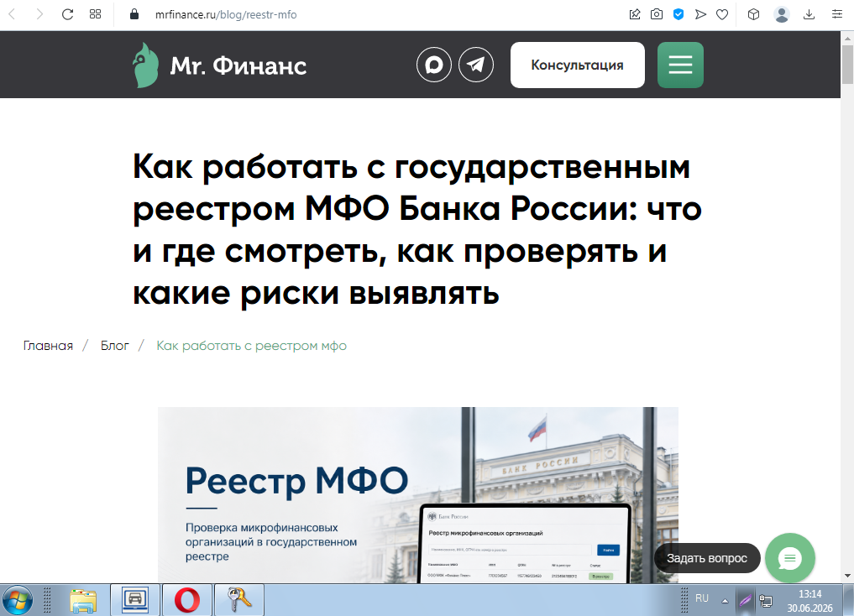Open the Speed Dial start page grid
The image size is (854, 616).
[96, 15]
